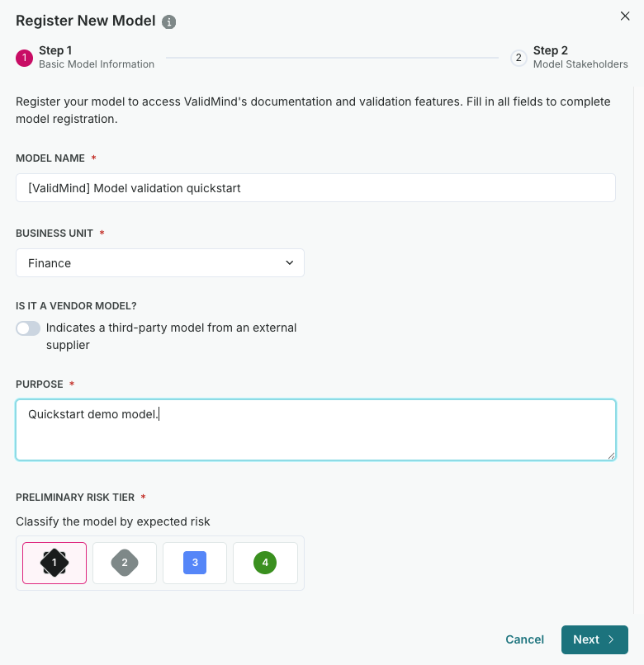Pick risk tier 3 blue square icon
This screenshot has height=665, width=644.
point(195,563)
